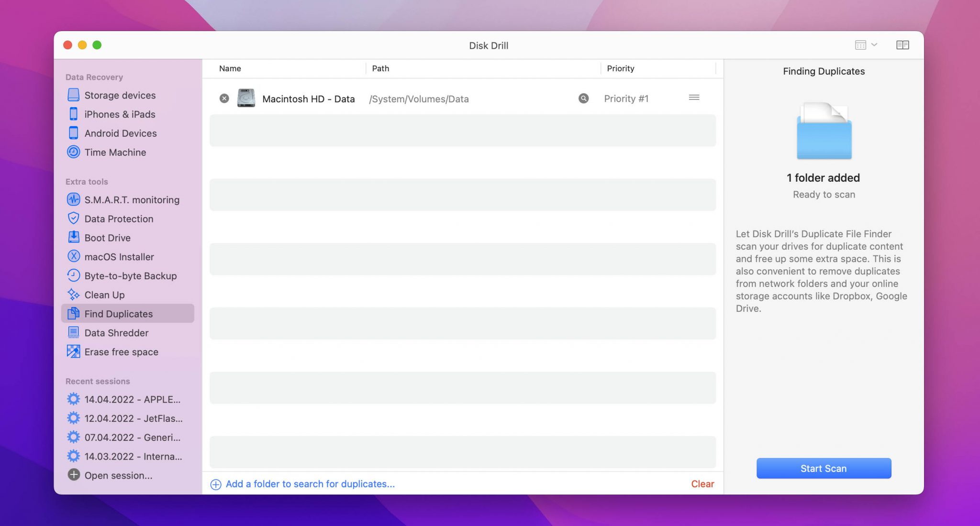This screenshot has height=526, width=980.
Task: Switch to iPhones & iPads
Action: pyautogui.click(x=120, y=114)
